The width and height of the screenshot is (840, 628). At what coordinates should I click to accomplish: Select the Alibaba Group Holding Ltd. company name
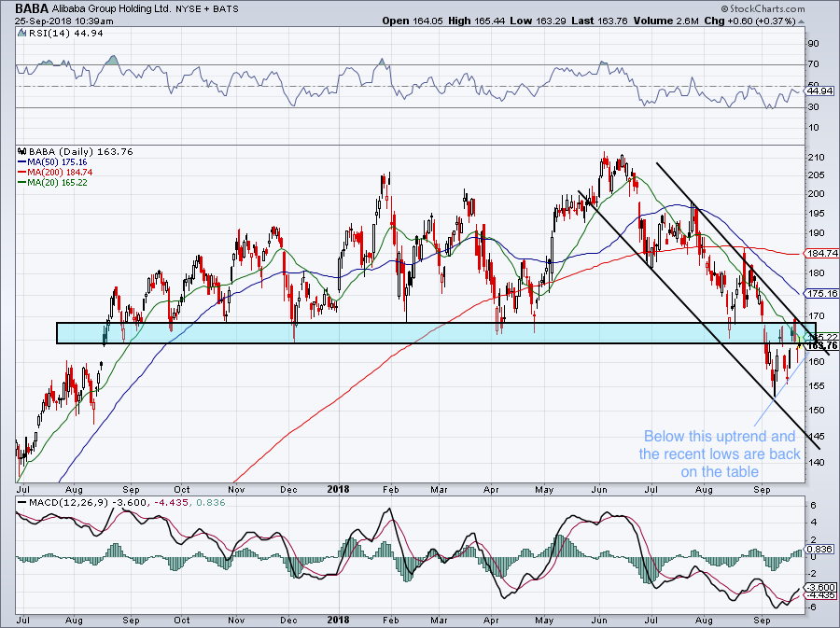pyautogui.click(x=111, y=9)
